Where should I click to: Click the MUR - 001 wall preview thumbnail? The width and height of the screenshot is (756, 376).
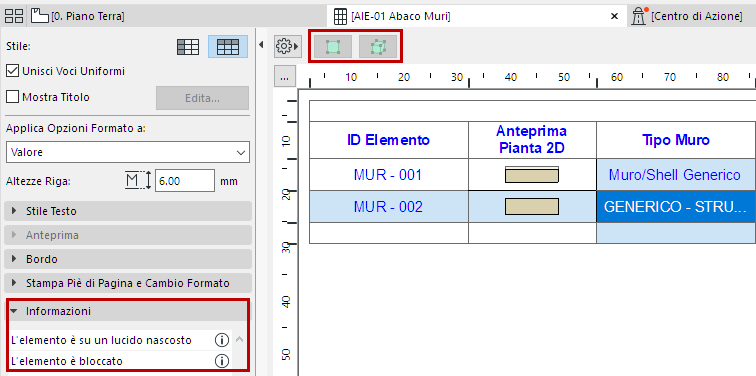pyautogui.click(x=532, y=175)
